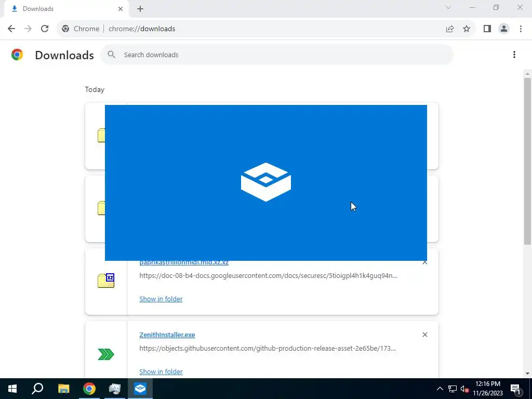This screenshot has height=399, width=532.
Task: Click the scrollbar down arrow
Action: (x=527, y=374)
